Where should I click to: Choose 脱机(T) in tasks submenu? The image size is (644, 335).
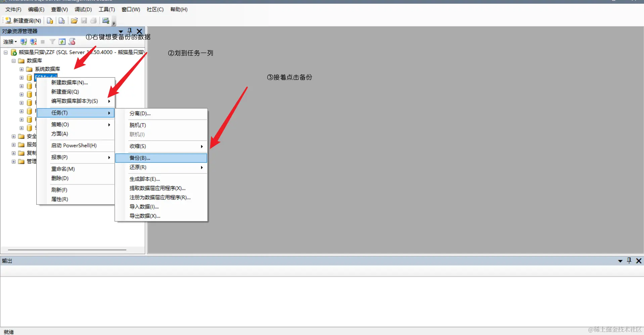point(161,125)
